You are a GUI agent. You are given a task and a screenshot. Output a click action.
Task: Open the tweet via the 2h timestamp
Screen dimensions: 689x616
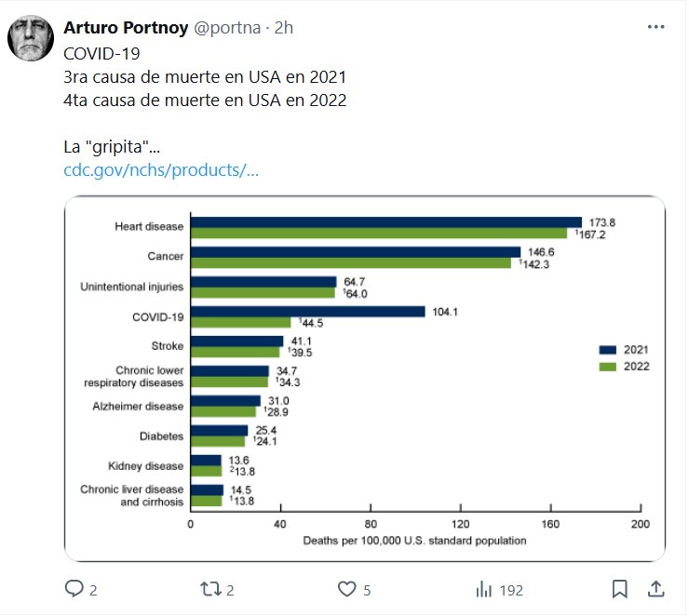point(282,28)
